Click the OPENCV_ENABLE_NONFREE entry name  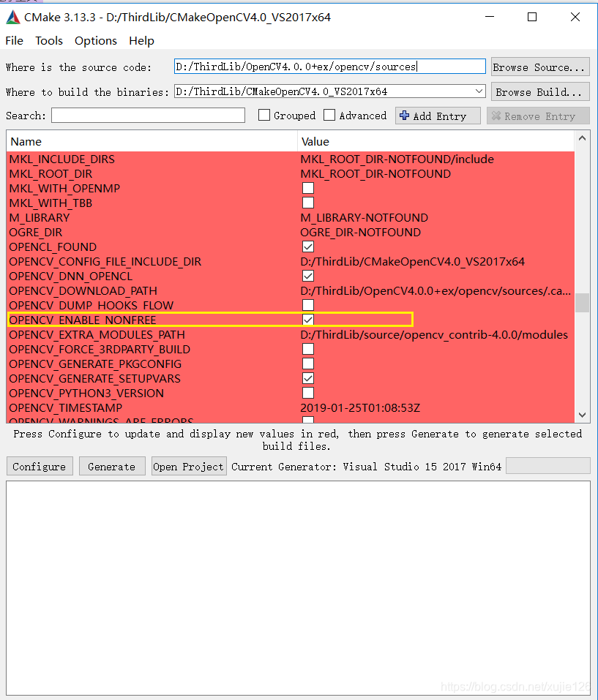pos(83,320)
